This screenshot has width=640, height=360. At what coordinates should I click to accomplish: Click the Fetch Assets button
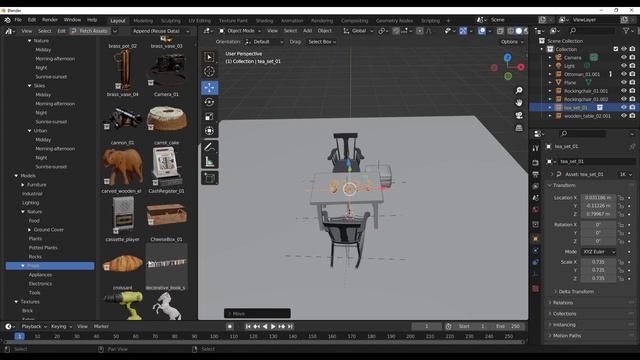tap(89, 31)
